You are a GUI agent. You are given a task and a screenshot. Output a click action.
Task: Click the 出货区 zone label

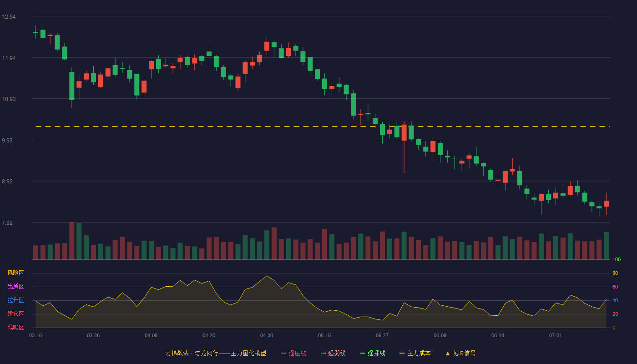(x=15, y=287)
